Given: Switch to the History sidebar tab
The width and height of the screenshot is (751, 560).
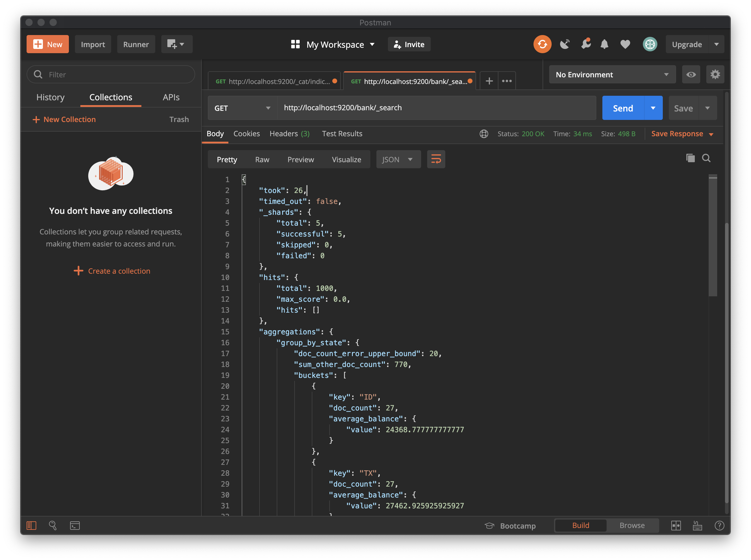Looking at the screenshot, I should pyautogui.click(x=50, y=97).
